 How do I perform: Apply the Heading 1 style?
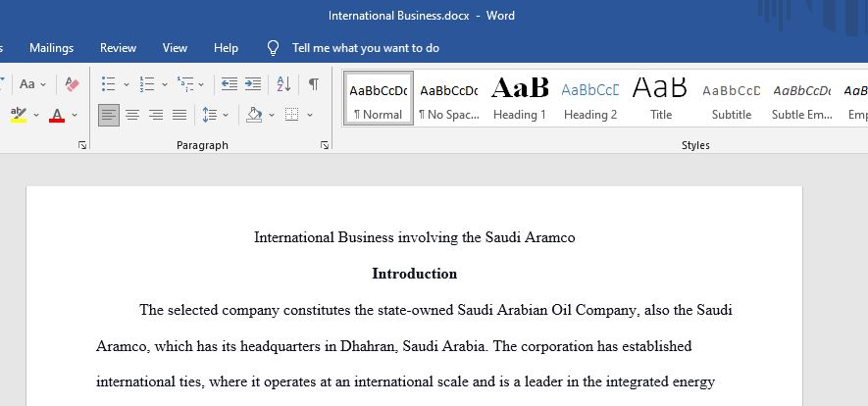click(x=519, y=98)
